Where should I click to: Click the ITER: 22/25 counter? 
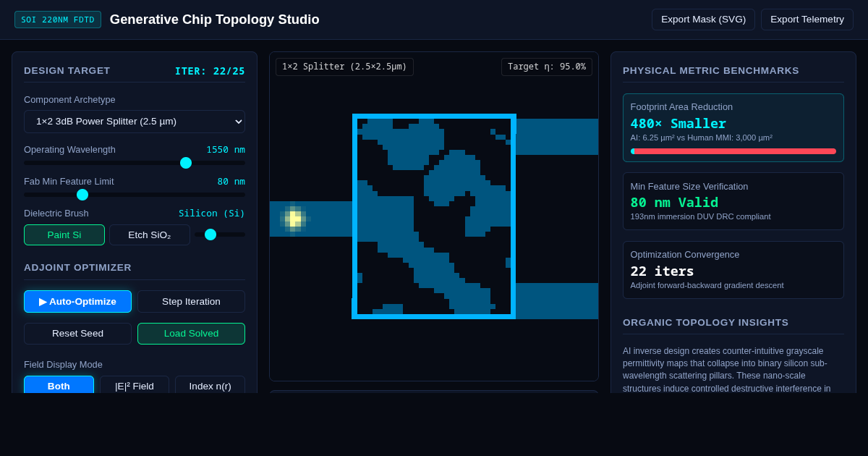(x=210, y=71)
